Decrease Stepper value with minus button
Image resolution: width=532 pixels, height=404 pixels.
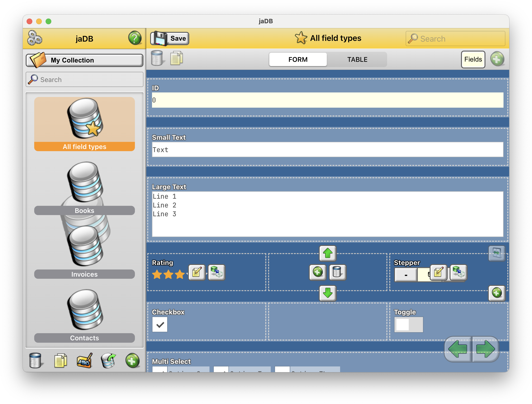[x=406, y=274]
